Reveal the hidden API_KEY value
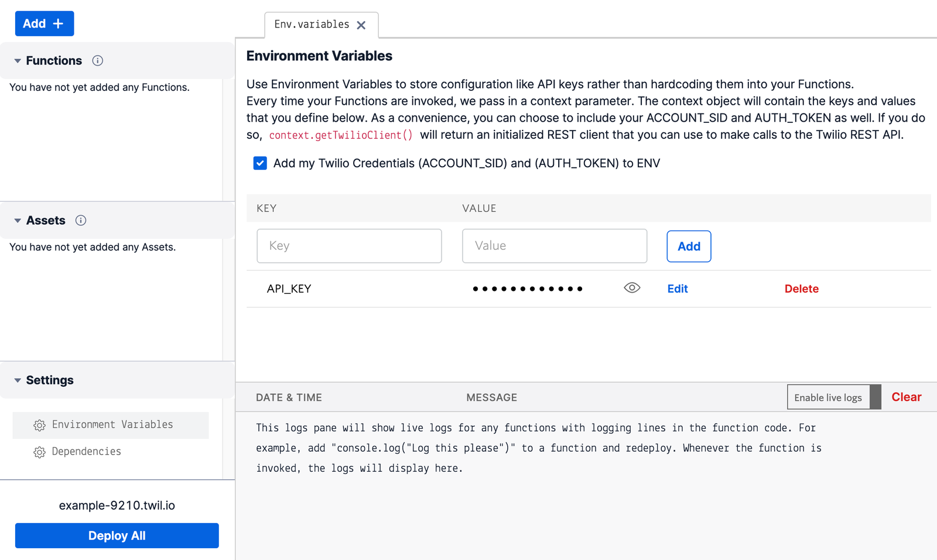The height and width of the screenshot is (560, 937). coord(632,287)
